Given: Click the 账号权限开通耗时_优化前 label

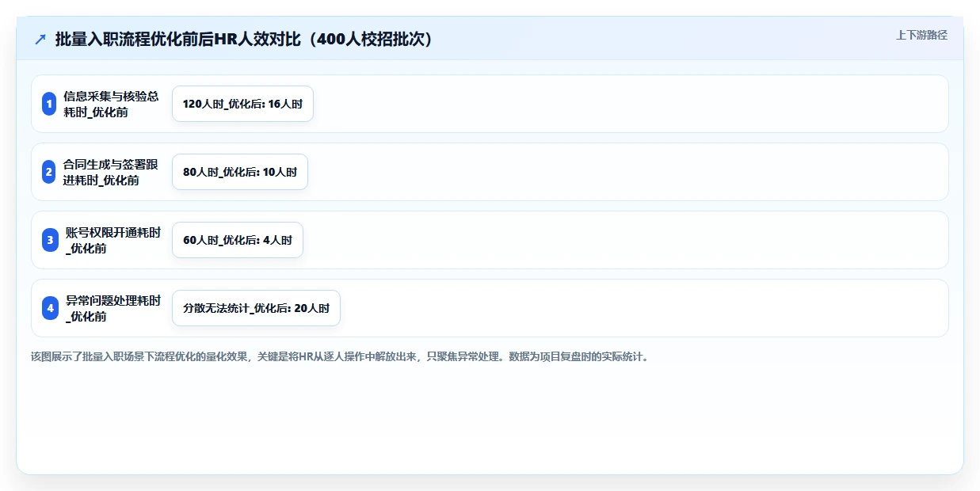Looking at the screenshot, I should point(113,240).
